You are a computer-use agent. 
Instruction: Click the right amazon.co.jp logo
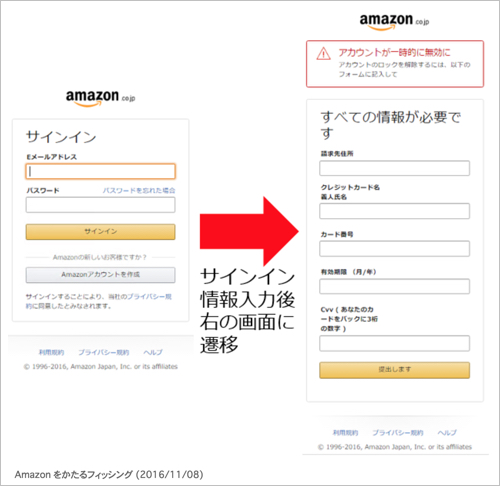pyautogui.click(x=394, y=21)
